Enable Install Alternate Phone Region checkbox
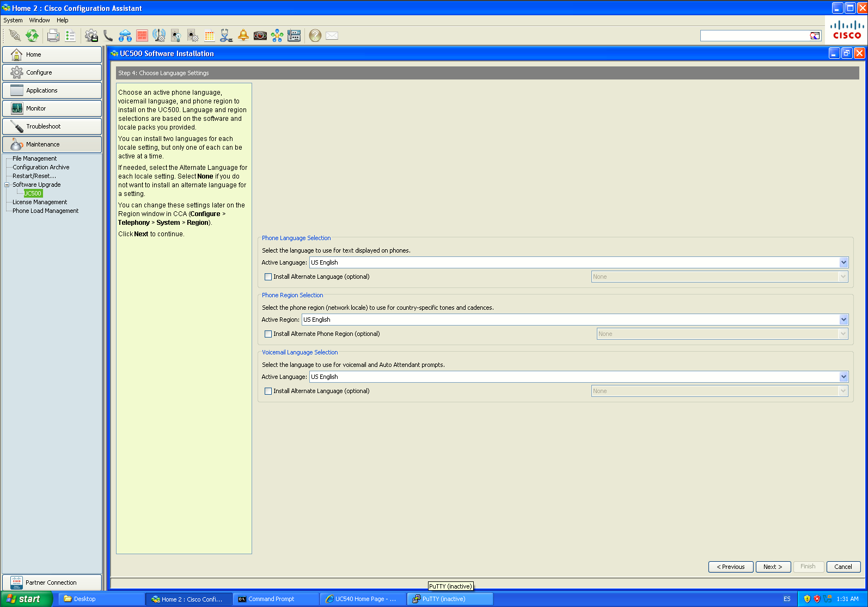The height and width of the screenshot is (607, 868). pyautogui.click(x=268, y=334)
